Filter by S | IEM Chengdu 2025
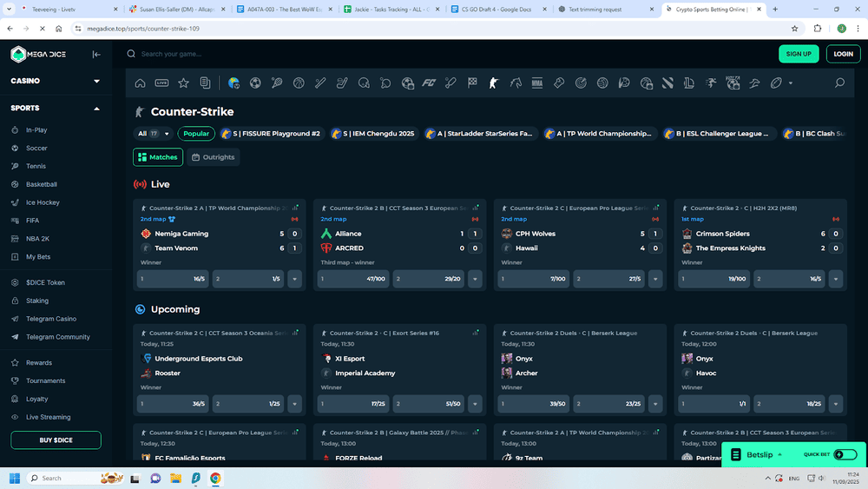This screenshot has height=489, width=868. 372,134
